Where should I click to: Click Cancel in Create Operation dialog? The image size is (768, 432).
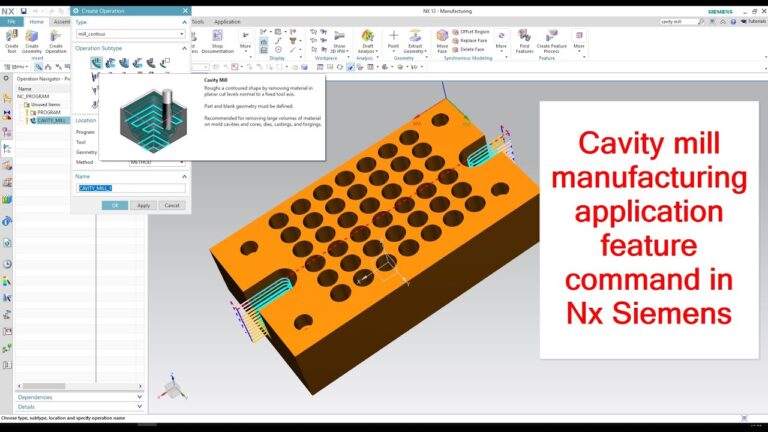[x=172, y=205]
